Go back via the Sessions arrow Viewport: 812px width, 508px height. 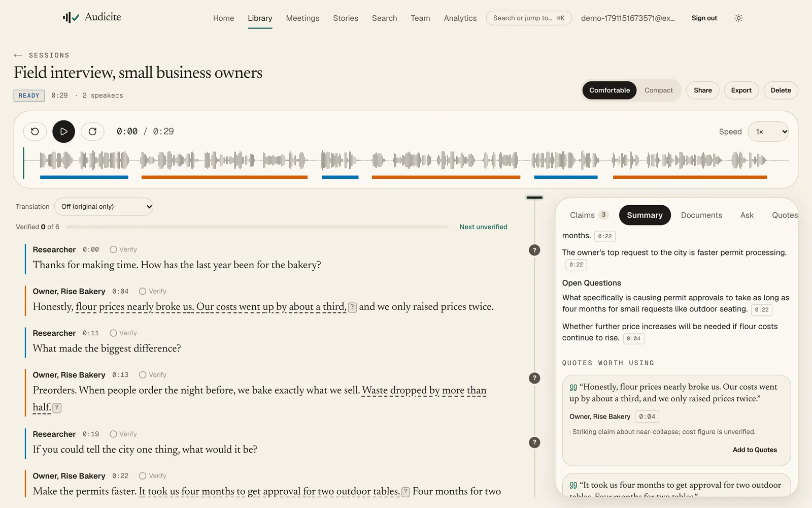[18, 55]
